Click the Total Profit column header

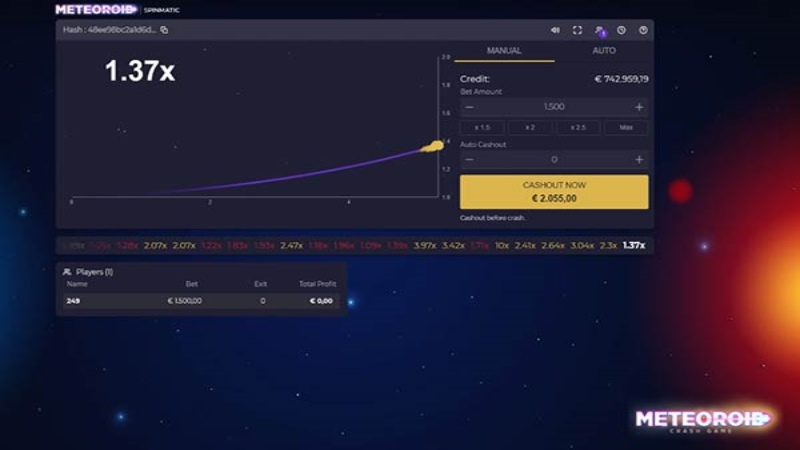317,284
